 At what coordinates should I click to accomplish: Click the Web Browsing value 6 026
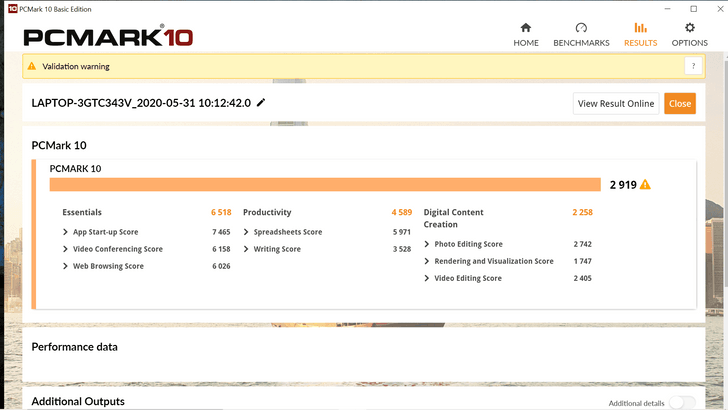coord(221,266)
